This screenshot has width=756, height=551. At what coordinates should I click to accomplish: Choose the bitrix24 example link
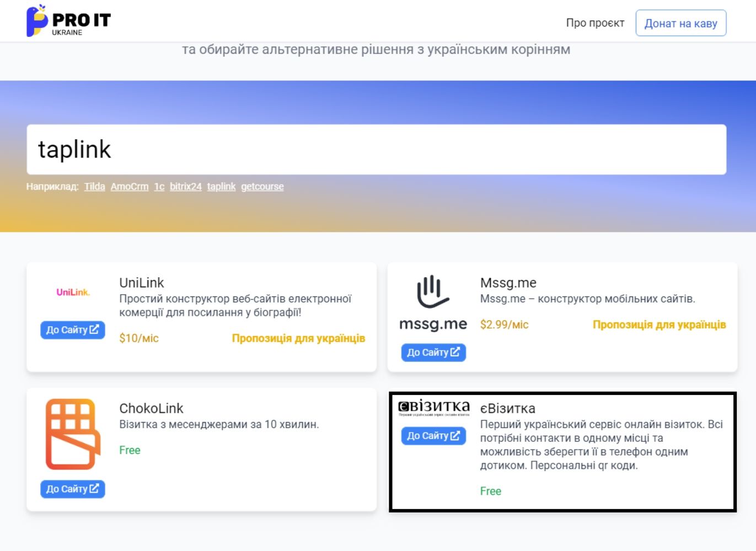coord(186,187)
